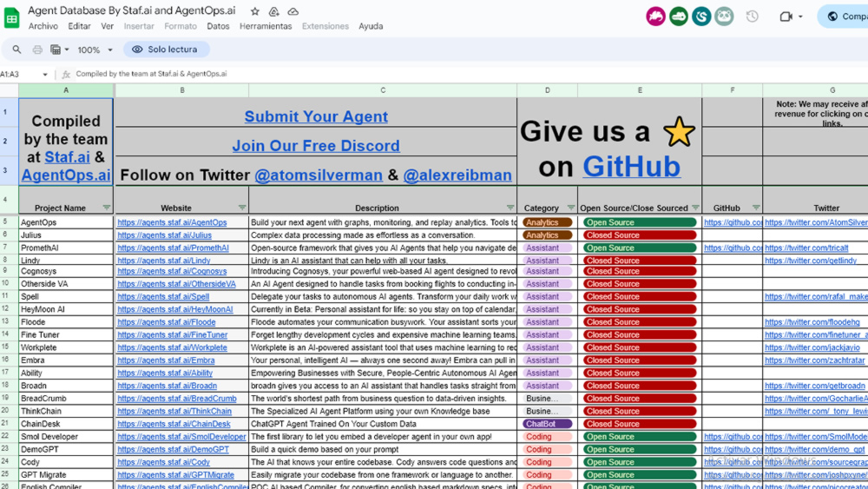Click the Closed Source chip for Lindy
Image resolution: width=868 pixels, height=489 pixels.
[640, 261]
